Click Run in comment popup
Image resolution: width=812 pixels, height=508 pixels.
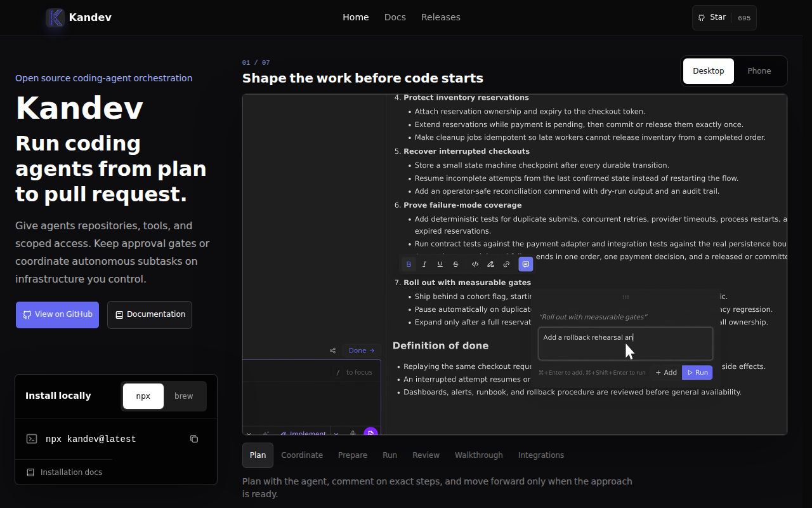click(x=697, y=373)
